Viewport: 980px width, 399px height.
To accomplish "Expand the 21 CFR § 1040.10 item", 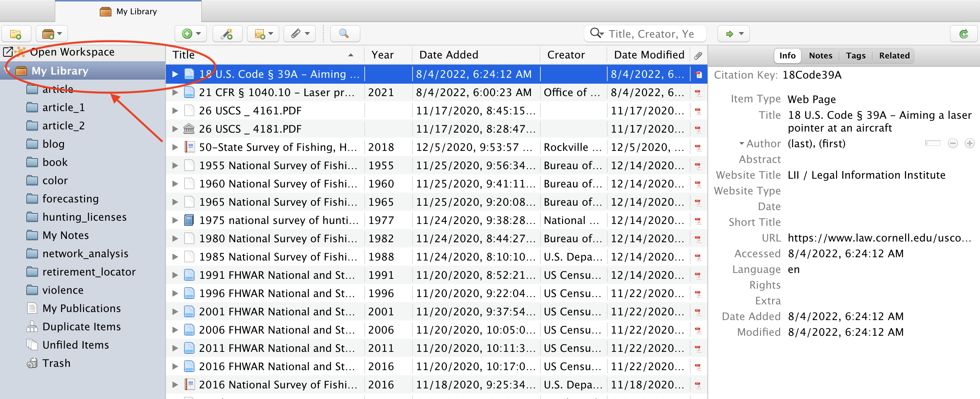I will click(x=175, y=92).
